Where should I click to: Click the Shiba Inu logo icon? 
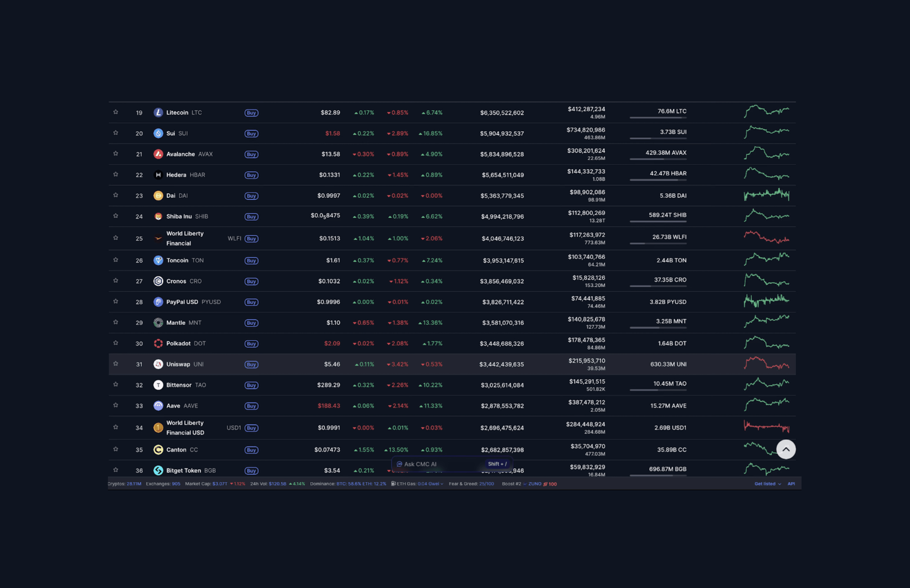[158, 217]
